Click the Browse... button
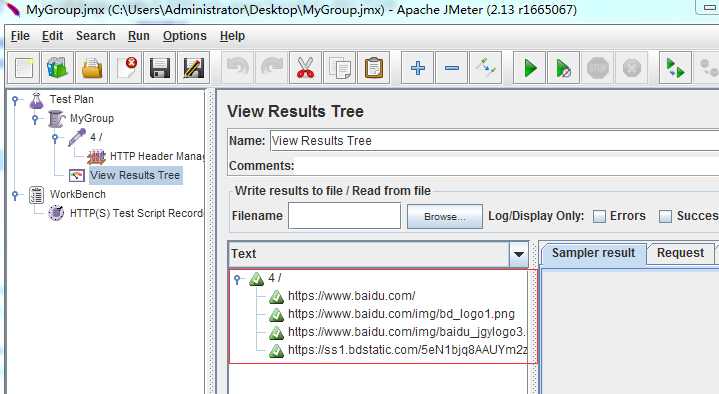 pos(445,216)
